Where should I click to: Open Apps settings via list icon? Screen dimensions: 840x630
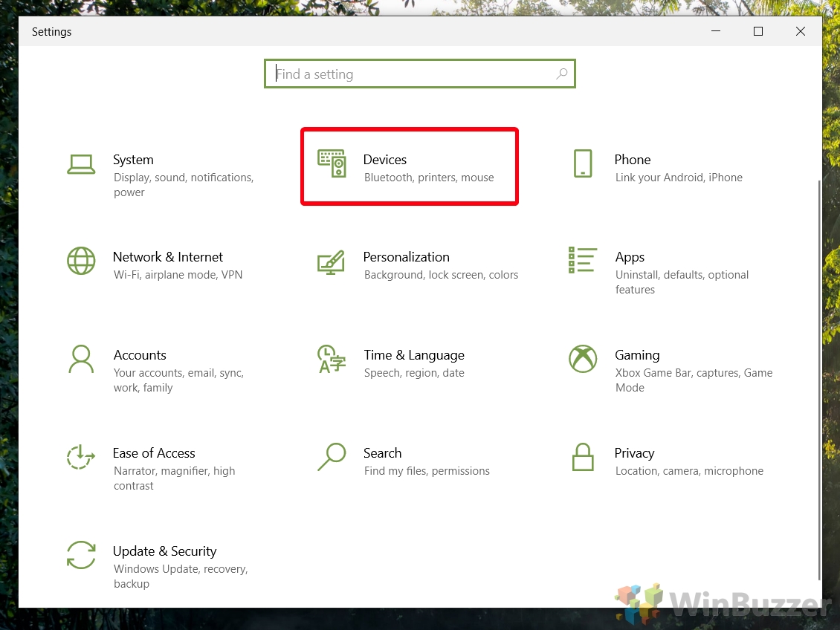(x=583, y=259)
